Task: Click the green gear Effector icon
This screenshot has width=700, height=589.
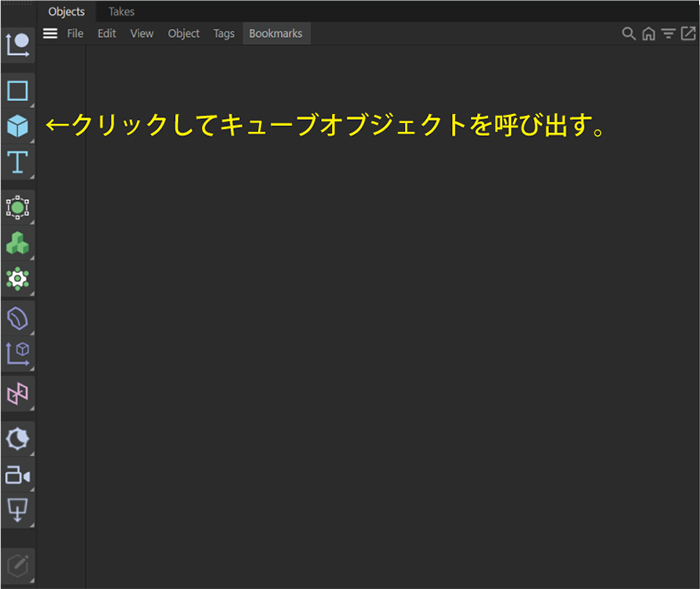Action: 18,279
